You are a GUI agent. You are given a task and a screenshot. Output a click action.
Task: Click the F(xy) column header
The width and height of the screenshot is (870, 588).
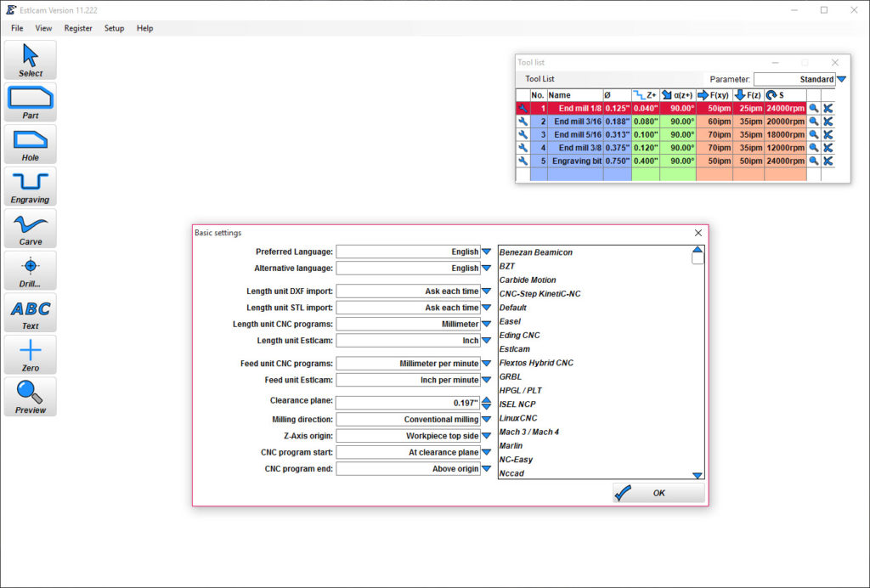point(714,95)
